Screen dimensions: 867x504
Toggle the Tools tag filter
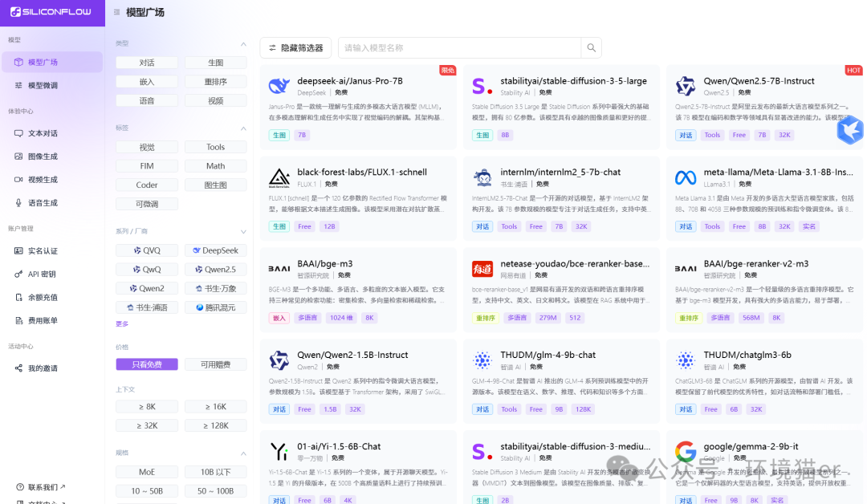coord(216,147)
